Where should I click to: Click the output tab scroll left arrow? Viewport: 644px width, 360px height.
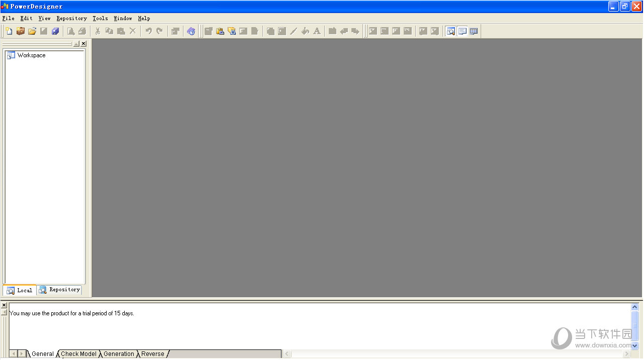[14, 354]
